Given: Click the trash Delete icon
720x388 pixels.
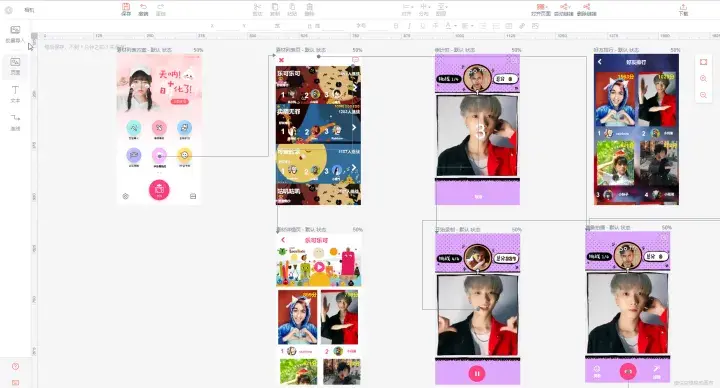Looking at the screenshot, I should [309, 9].
